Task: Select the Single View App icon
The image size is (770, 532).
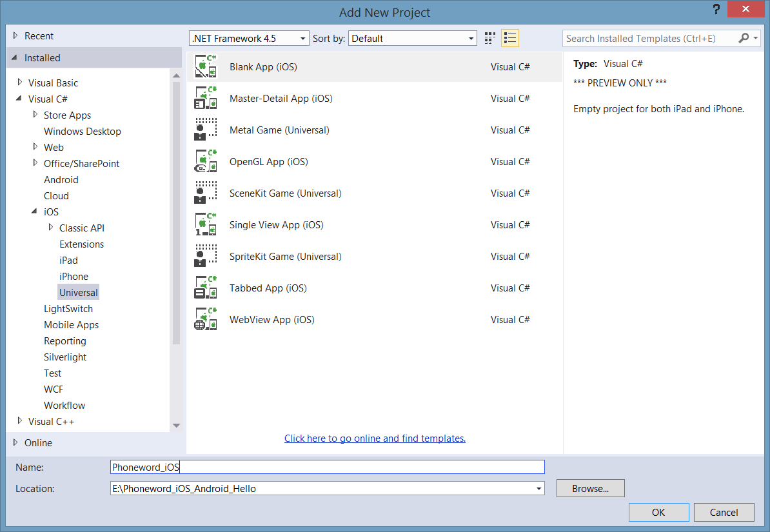Action: [206, 225]
